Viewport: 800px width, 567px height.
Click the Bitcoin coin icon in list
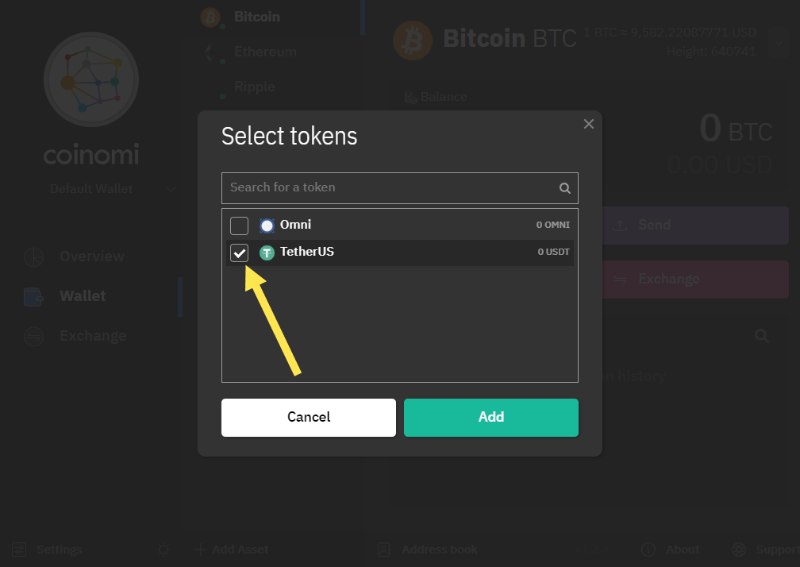tap(210, 17)
